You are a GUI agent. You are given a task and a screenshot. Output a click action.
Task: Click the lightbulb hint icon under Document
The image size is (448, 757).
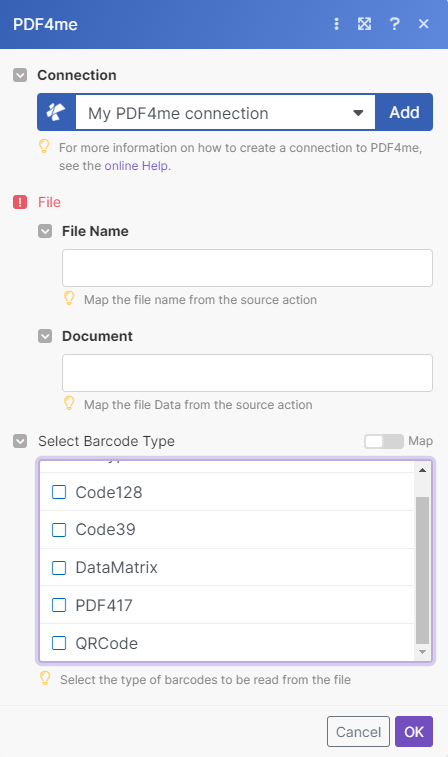[x=69, y=403]
